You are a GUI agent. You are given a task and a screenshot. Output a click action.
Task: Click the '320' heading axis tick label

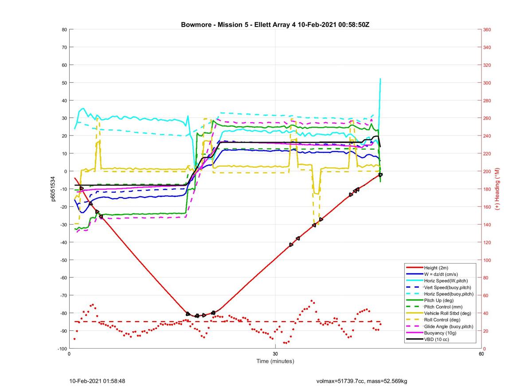pyautogui.click(x=487, y=65)
